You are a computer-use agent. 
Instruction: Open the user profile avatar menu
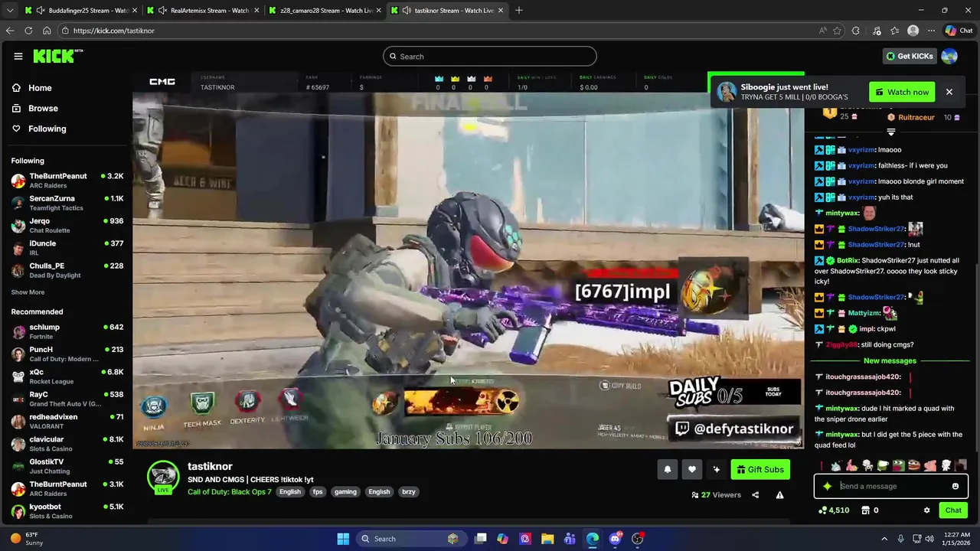click(949, 56)
